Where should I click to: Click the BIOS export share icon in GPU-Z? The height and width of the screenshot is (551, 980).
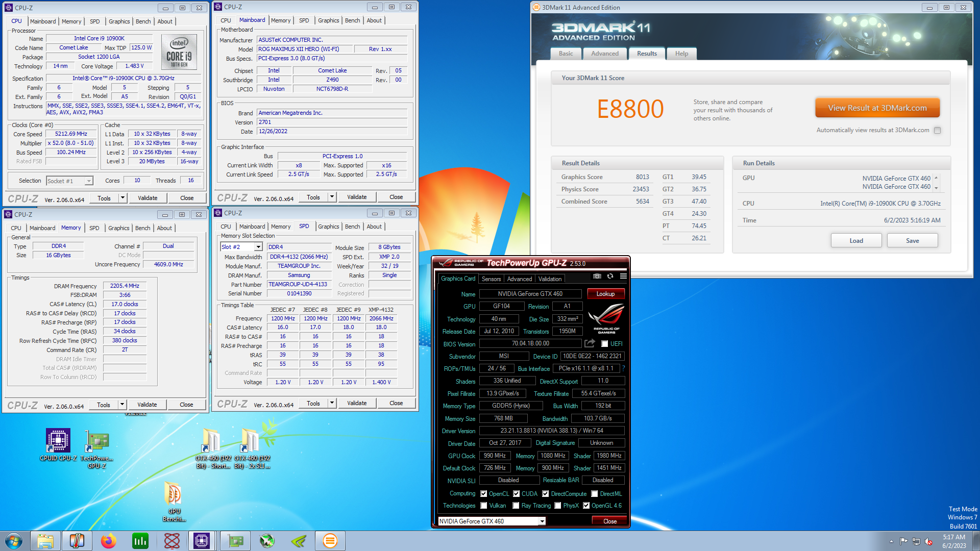[590, 343]
